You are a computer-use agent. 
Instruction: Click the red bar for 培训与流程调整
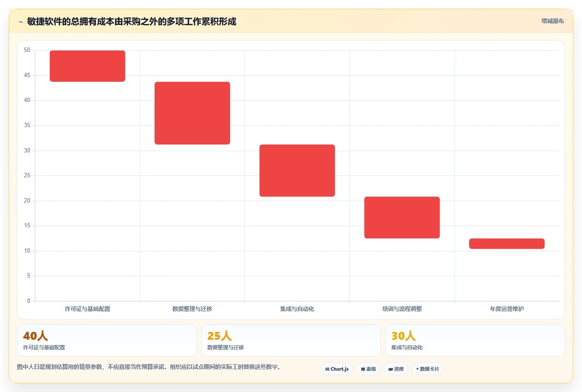[402, 218]
